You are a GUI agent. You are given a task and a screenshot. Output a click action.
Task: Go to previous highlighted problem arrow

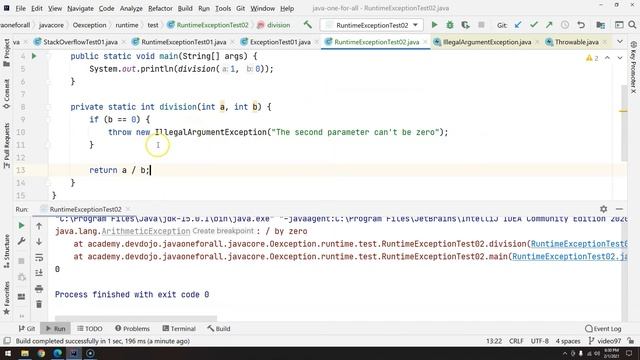[x=607, y=58]
